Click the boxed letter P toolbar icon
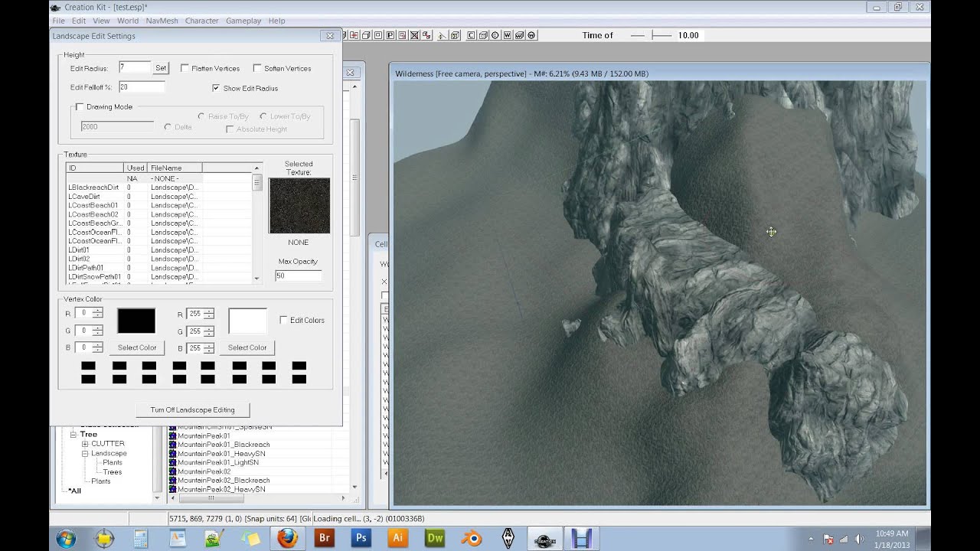 pos(390,35)
